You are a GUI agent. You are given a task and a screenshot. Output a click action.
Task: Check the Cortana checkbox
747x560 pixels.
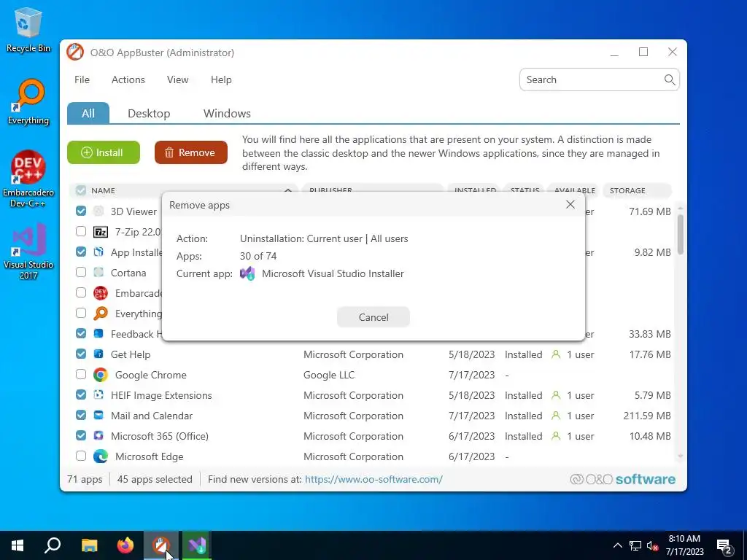(x=81, y=272)
